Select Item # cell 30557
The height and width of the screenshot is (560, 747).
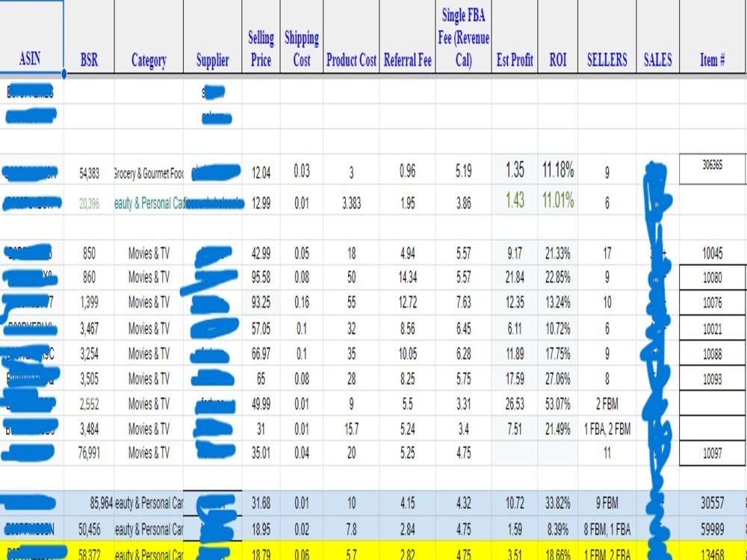point(713,503)
